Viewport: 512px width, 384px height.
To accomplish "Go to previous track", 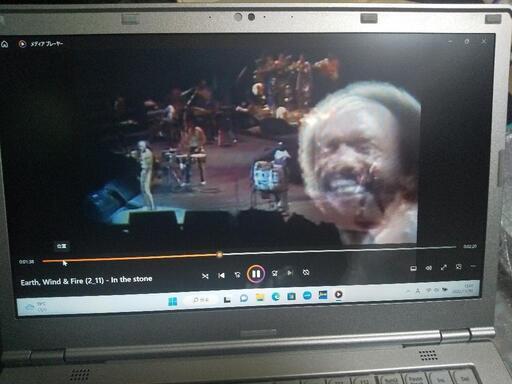I will click(x=221, y=275).
